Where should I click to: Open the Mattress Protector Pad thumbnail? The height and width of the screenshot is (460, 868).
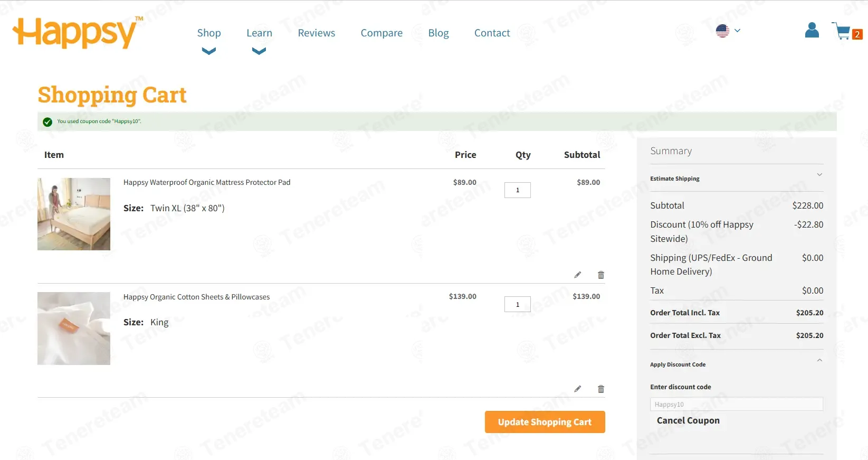tap(74, 214)
